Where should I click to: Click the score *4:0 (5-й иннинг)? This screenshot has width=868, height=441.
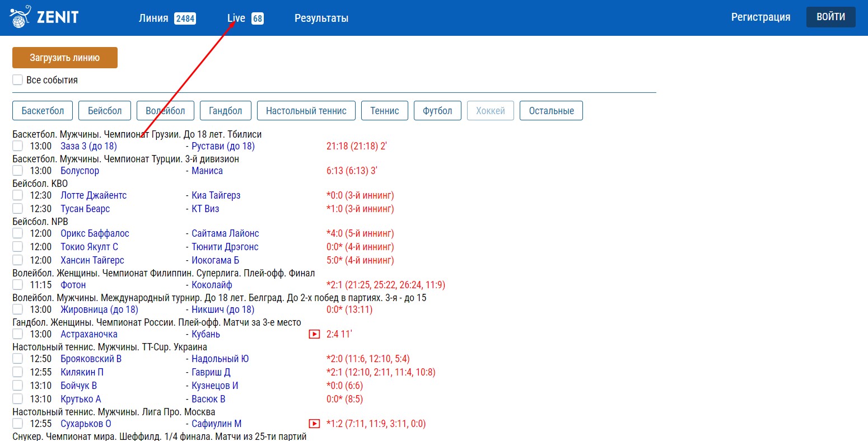click(x=360, y=233)
